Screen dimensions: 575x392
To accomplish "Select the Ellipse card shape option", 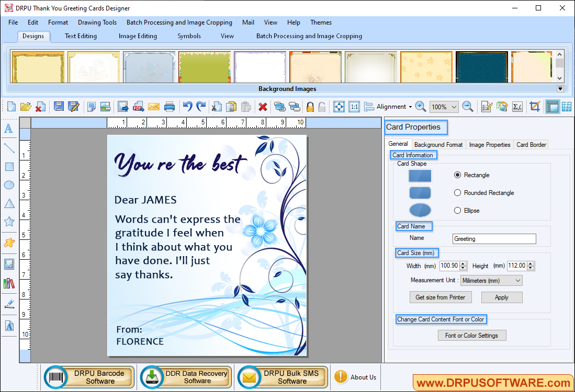I will (x=458, y=211).
